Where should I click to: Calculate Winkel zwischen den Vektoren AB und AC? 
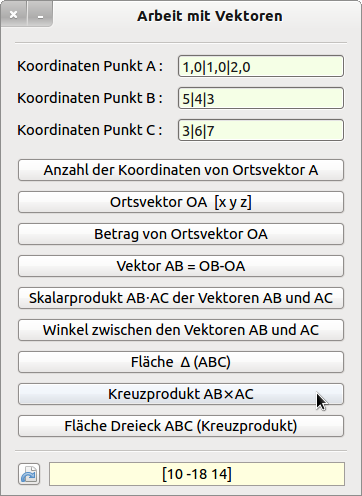coord(181,330)
